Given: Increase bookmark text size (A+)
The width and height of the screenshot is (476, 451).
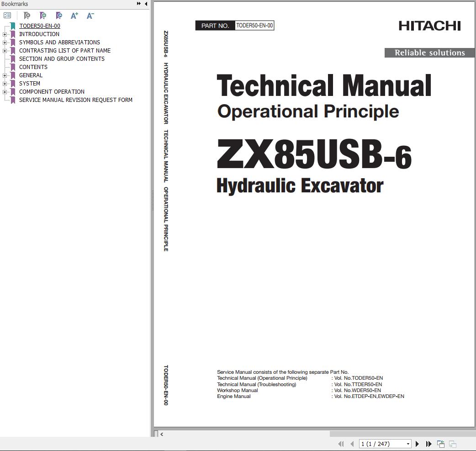Looking at the screenshot, I should coord(74,16).
